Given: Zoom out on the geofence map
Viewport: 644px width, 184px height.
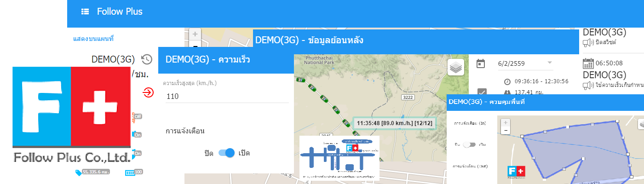Looking at the screenshot, I should [506, 130].
